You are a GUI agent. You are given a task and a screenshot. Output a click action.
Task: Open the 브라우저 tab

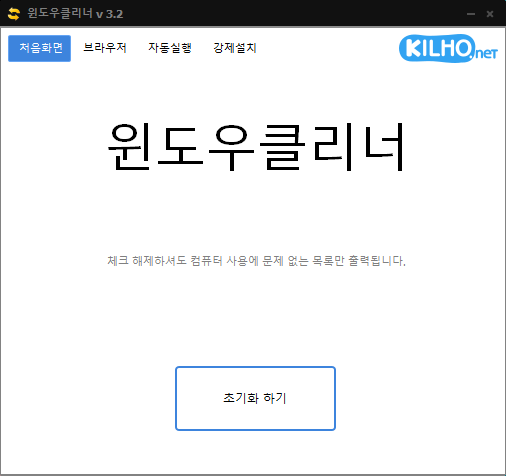(x=105, y=48)
